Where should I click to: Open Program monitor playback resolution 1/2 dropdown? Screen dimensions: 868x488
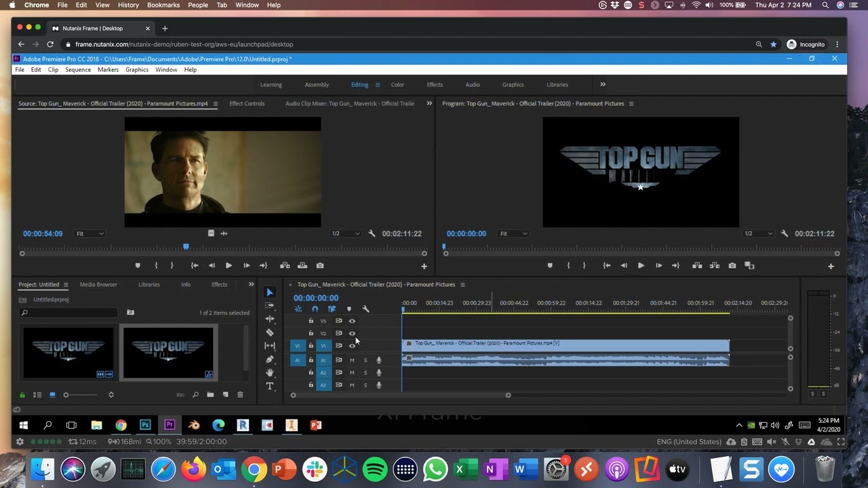click(x=757, y=234)
